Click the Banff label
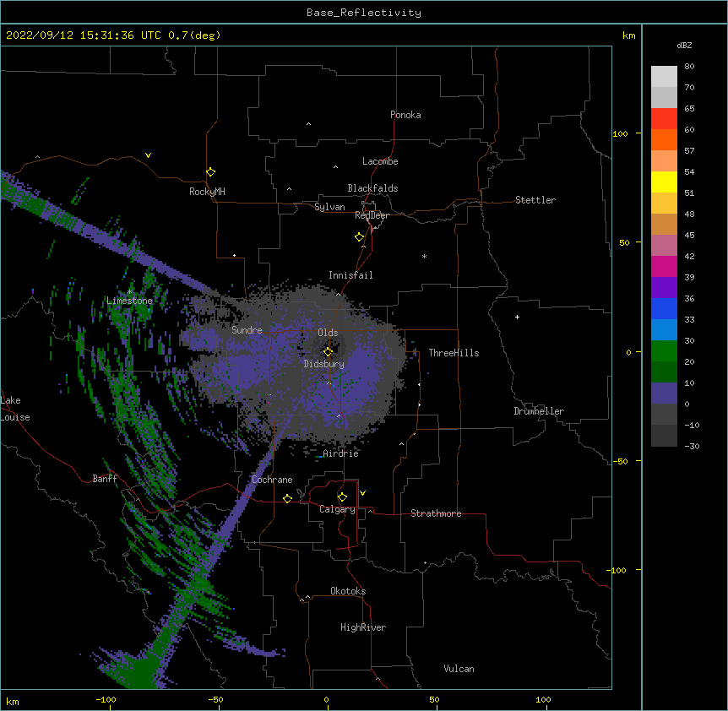Screen dimensions: 728x711 click(x=105, y=479)
